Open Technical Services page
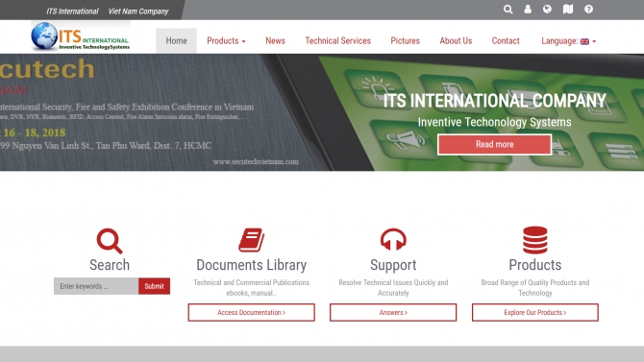The height and width of the screenshot is (362, 644). (x=337, y=40)
